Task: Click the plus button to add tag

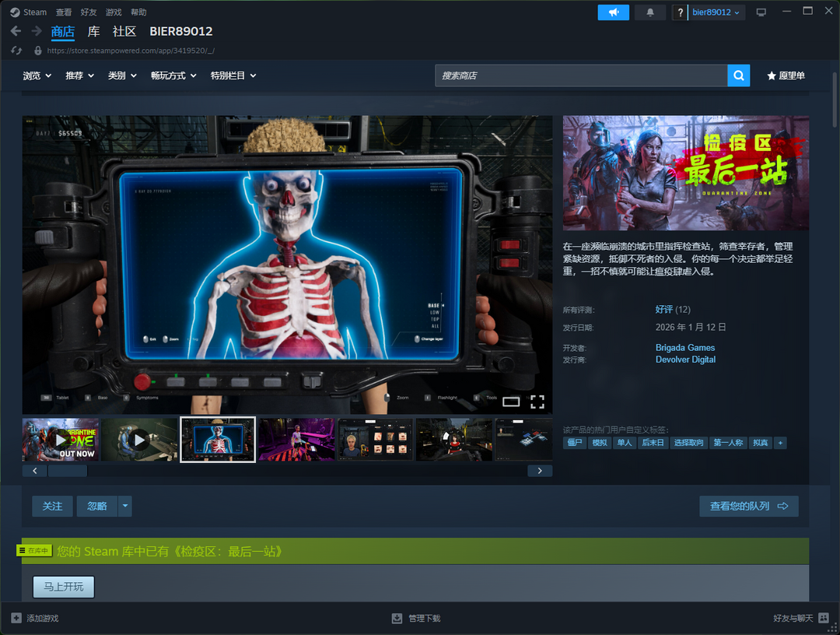Action: pyautogui.click(x=780, y=443)
